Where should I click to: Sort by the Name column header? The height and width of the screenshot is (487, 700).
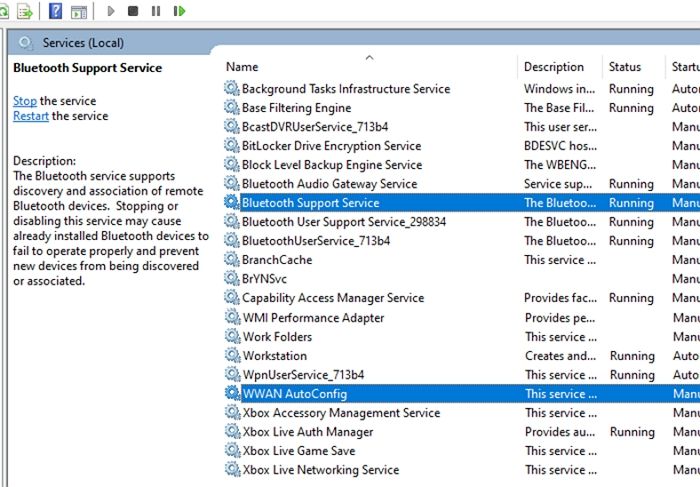[242, 67]
